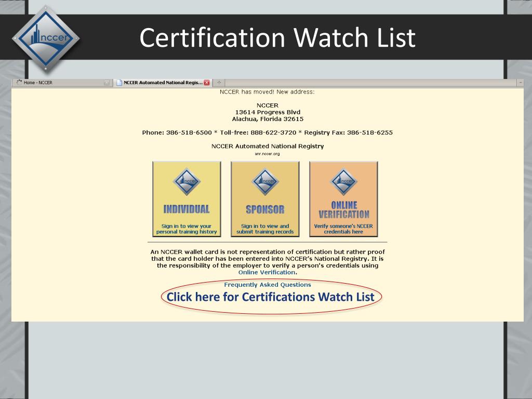Screen dimensions: 532x399
Task: Close the Home - NCCER tab
Action: pos(107,83)
